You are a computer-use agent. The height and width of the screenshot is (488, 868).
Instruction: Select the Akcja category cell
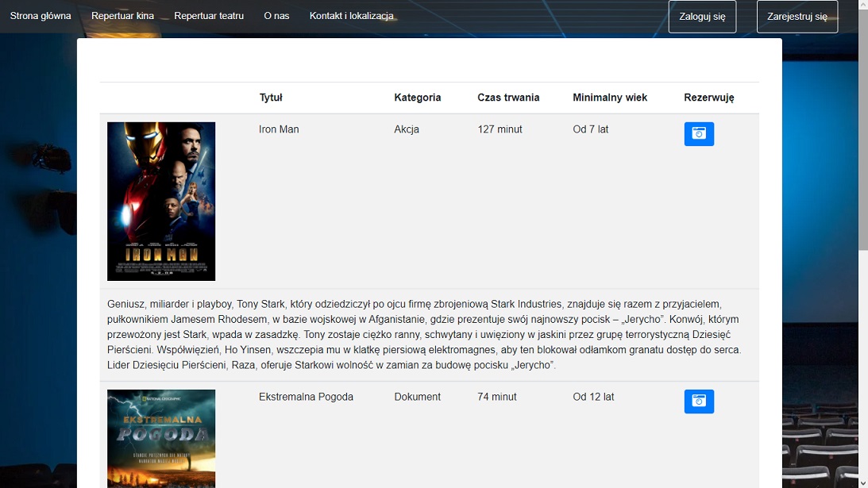pos(407,129)
